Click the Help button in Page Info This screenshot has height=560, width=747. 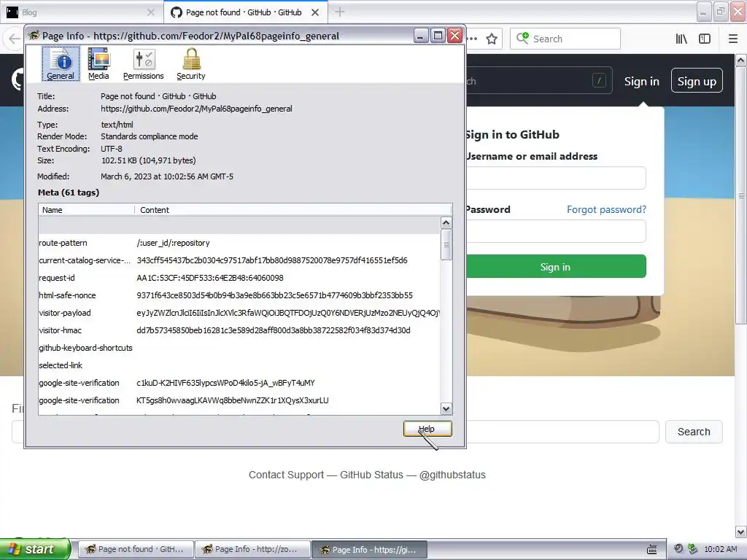[427, 429]
